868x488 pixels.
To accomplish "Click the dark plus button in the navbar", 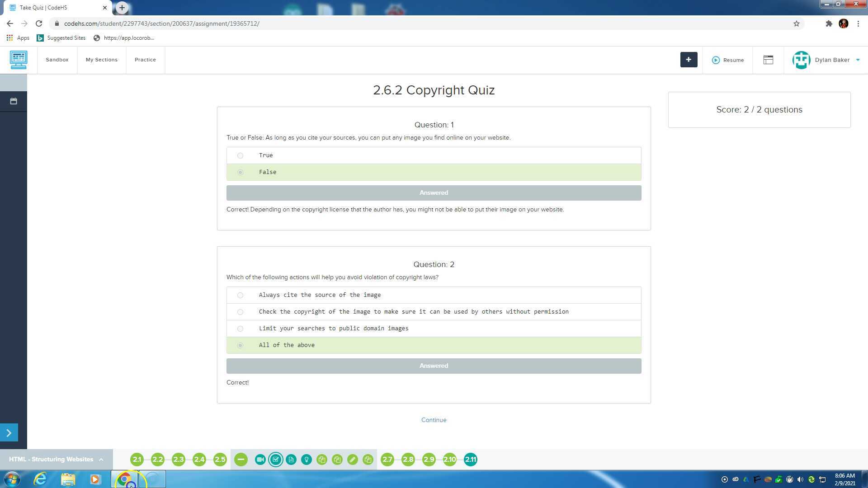I will coord(689,60).
